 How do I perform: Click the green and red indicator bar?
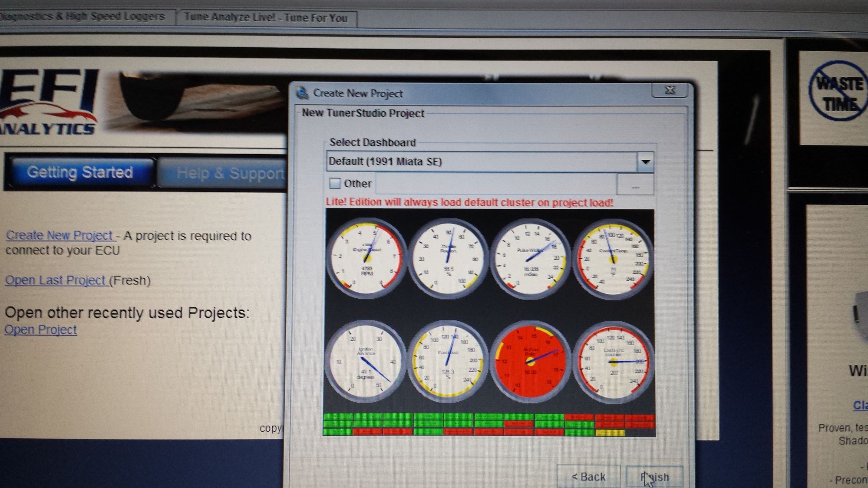pos(488,424)
